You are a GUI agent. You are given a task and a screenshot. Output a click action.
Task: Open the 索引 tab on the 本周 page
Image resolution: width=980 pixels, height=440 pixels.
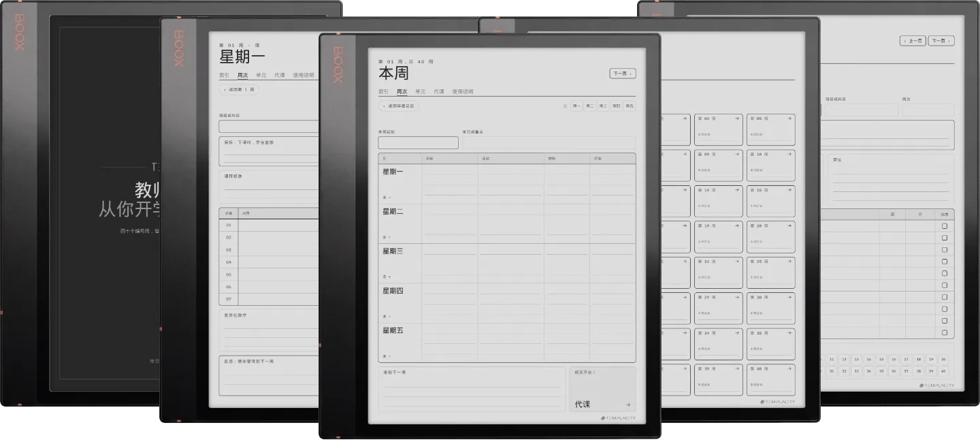coord(383,91)
